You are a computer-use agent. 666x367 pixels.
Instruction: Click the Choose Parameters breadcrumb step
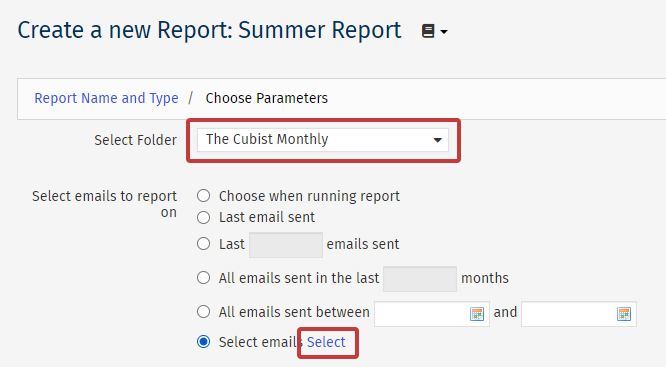(267, 98)
